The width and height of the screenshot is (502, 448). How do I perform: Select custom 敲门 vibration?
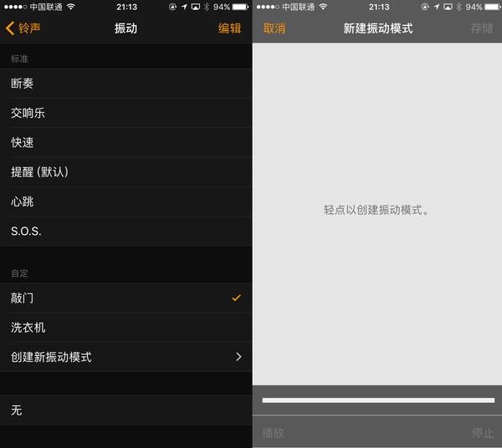pos(125,298)
